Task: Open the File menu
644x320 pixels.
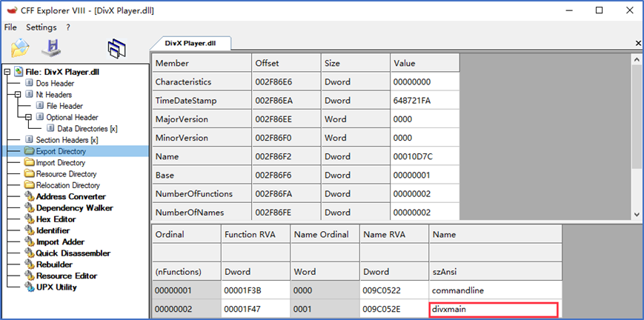Action: (x=10, y=27)
